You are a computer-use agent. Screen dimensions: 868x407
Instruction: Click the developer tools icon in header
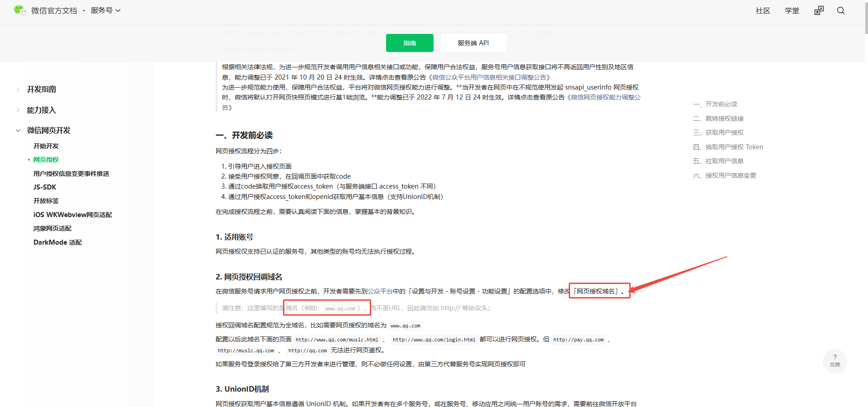[819, 10]
